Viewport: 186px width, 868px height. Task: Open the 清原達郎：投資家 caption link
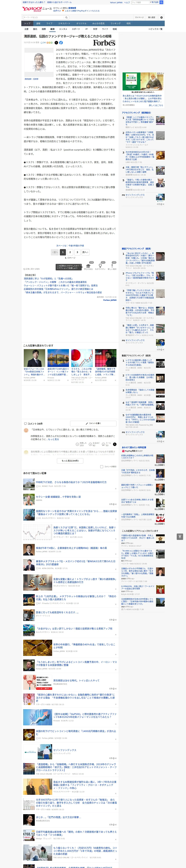pos(31,79)
